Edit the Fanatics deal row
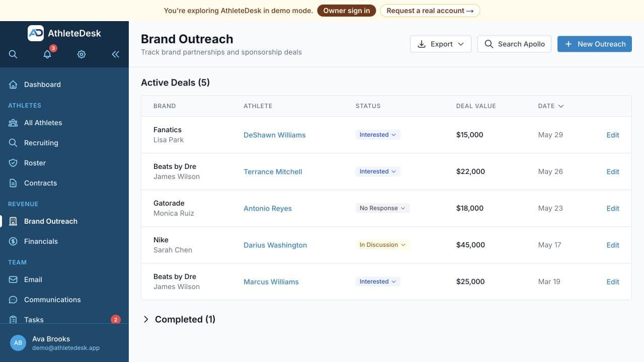Image resolution: width=644 pixels, height=362 pixels. tap(613, 135)
